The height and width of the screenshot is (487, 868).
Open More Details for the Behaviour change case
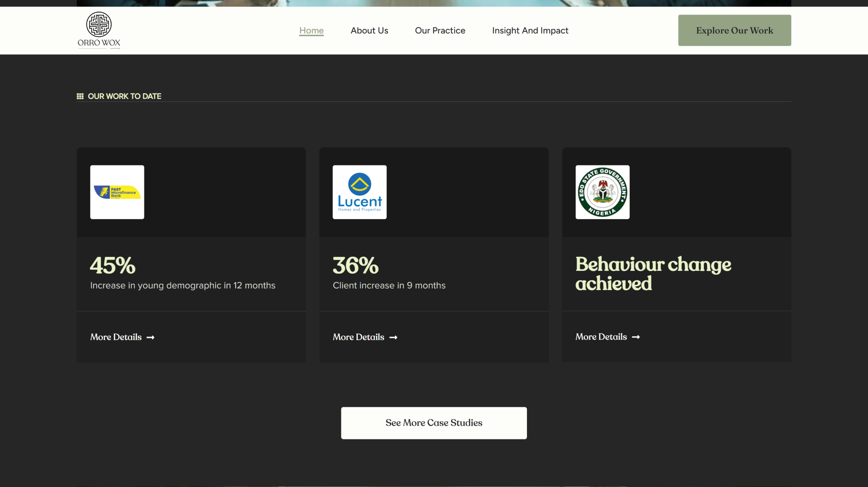[601, 337]
